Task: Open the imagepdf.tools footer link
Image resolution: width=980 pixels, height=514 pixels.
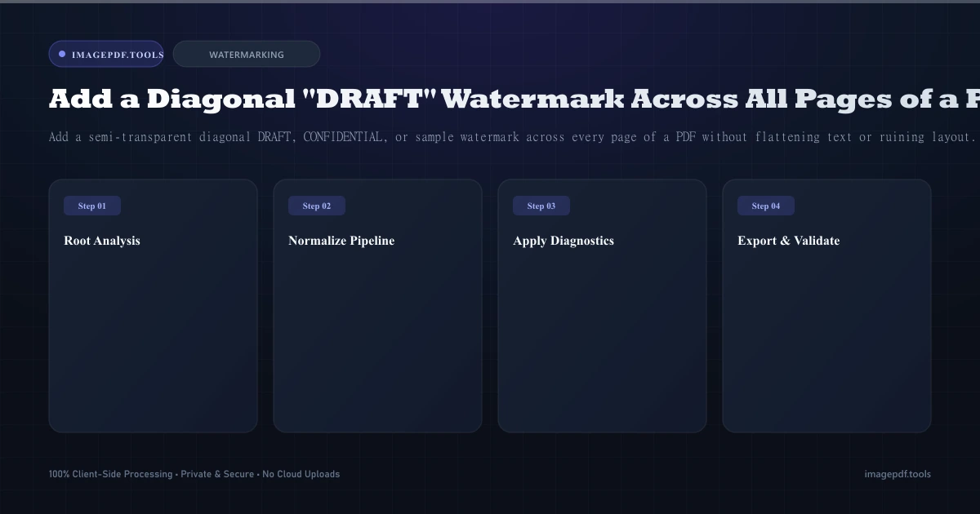Action: (898, 474)
